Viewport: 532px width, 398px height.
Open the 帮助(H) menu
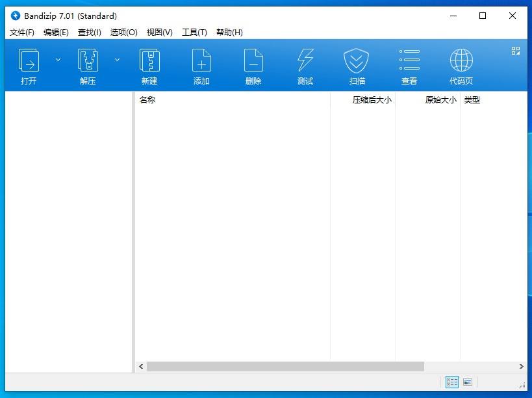[x=229, y=33]
